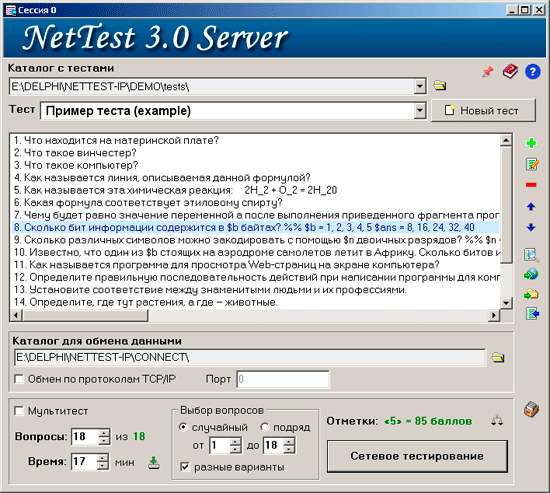The width and height of the screenshot is (550, 493).
Task: Decrease the Время minutes spinner
Action: (102, 466)
